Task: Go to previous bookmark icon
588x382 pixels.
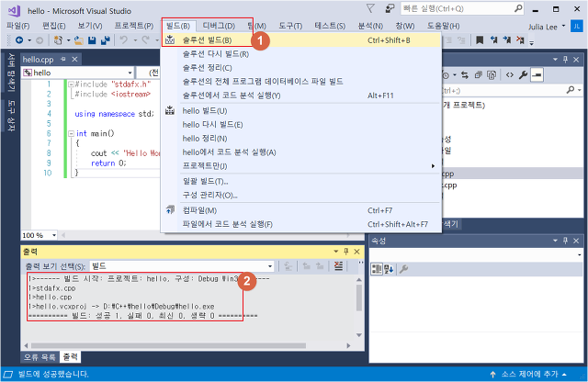Action: coord(493,40)
